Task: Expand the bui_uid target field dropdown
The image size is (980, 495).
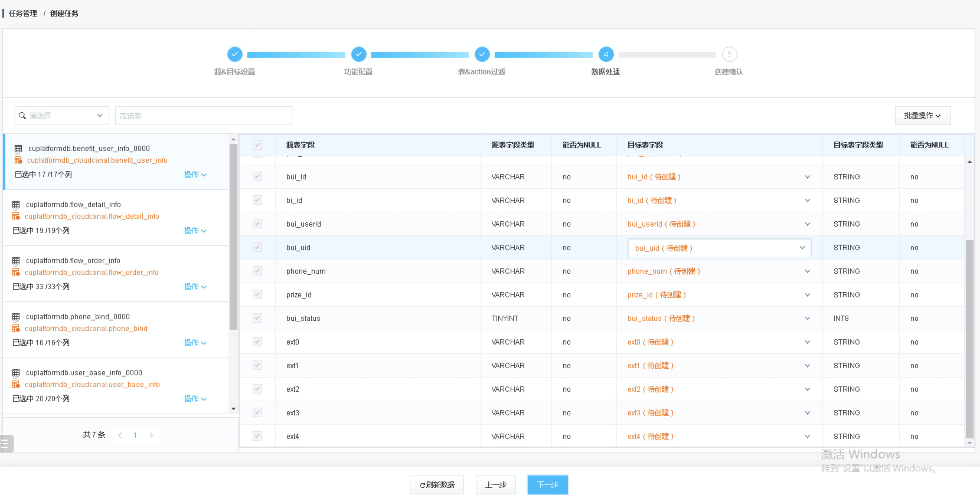Action: tap(802, 248)
